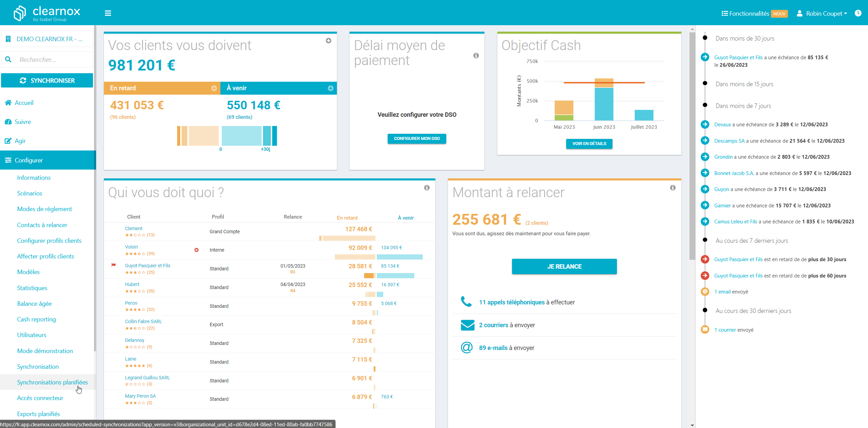Screen dimensions: 868x428
Task: Click the Mai 2023 orange bar in chart
Action: 564,108
